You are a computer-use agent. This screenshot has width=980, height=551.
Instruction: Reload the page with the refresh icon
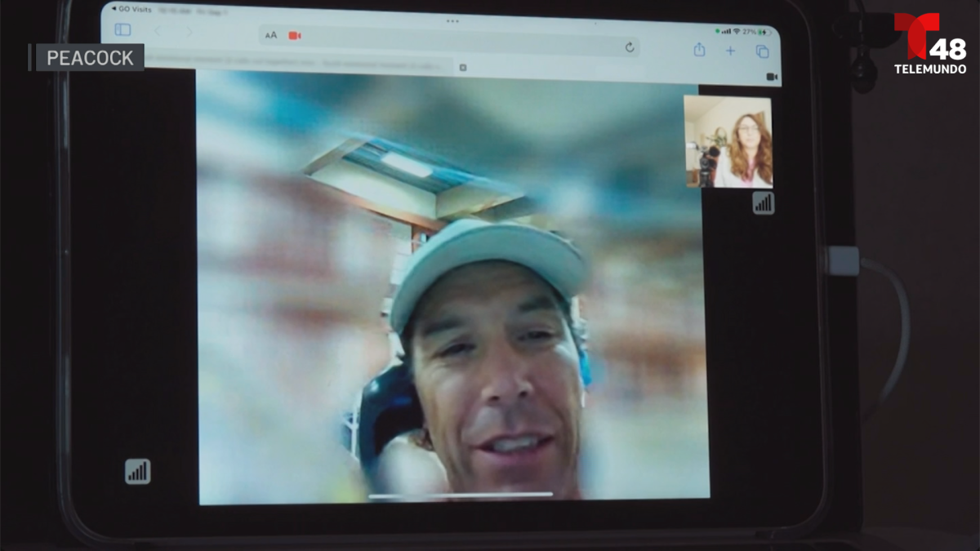point(630,47)
